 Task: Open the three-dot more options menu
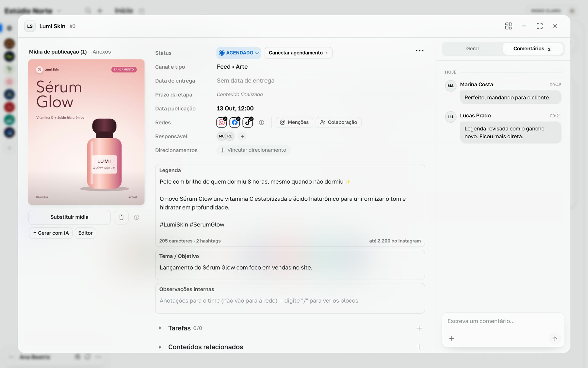pyautogui.click(x=420, y=50)
